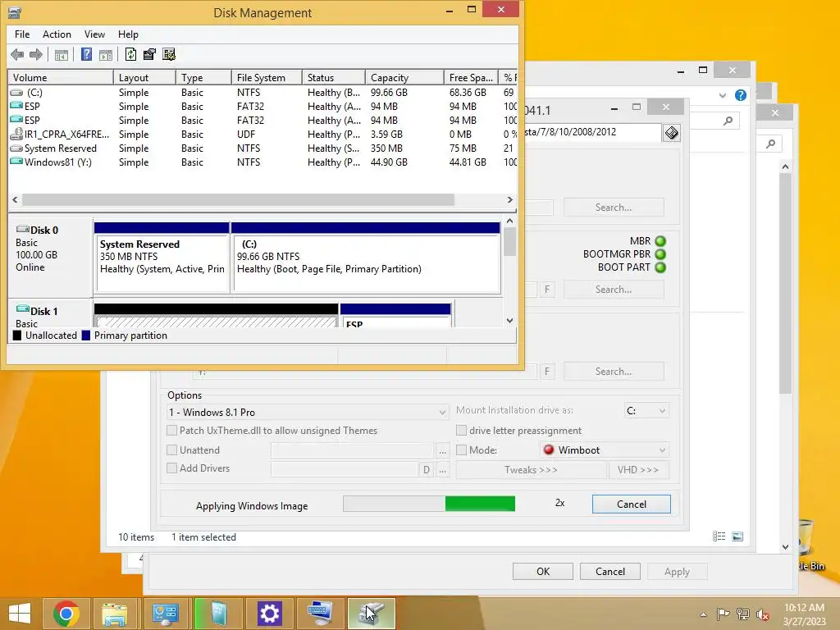Image resolution: width=840 pixels, height=630 pixels.
Task: Click the Back arrow in Disk Management toolbar
Action: (17, 54)
